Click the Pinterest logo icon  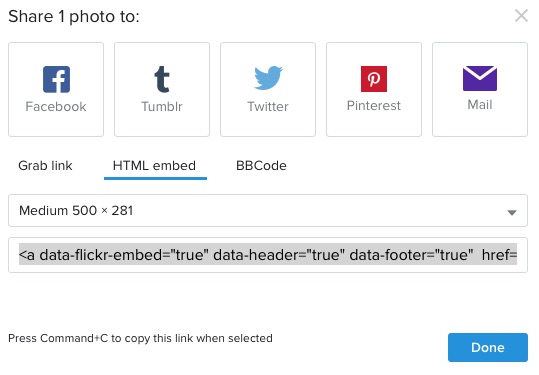pyautogui.click(x=374, y=79)
